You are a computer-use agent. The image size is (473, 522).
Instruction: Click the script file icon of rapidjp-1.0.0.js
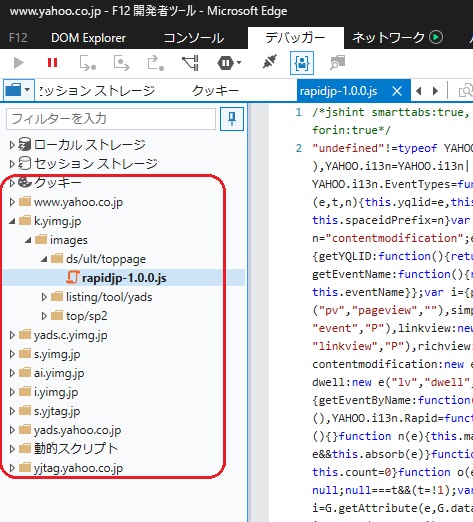pyautogui.click(x=72, y=277)
